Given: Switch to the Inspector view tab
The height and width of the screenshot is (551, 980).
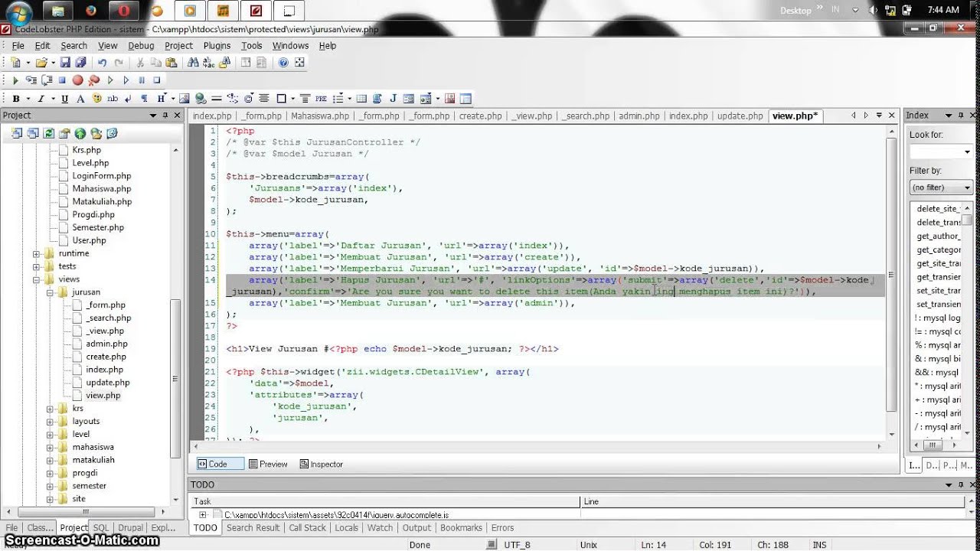Looking at the screenshot, I should click(x=321, y=464).
